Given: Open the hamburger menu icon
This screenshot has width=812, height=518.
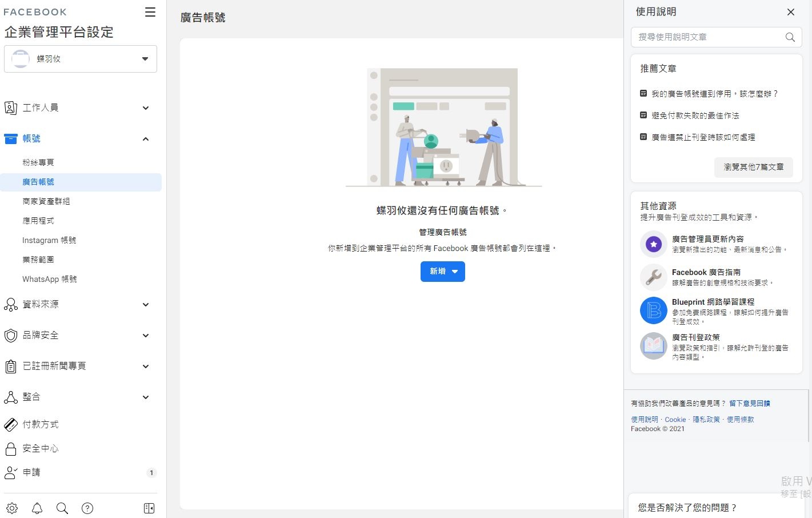Looking at the screenshot, I should click(x=150, y=12).
